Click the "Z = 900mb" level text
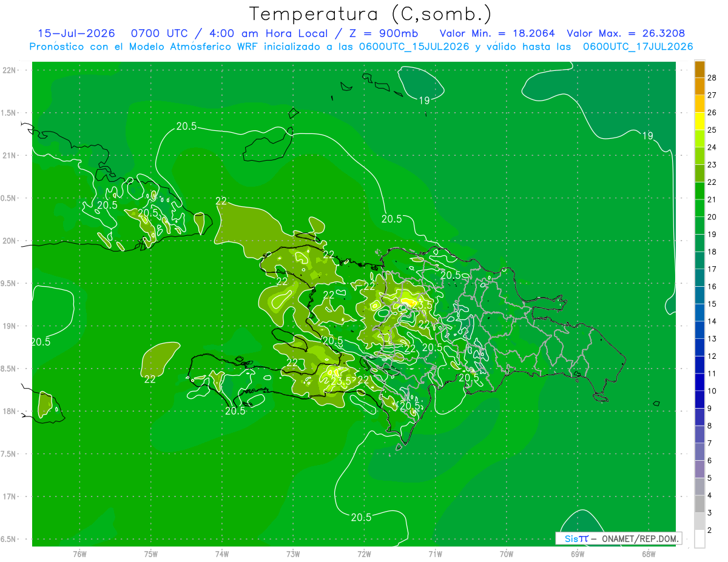728x562 pixels. pyautogui.click(x=382, y=33)
